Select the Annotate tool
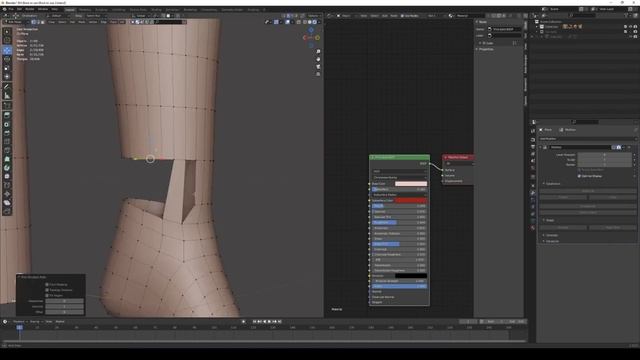This screenshot has width=640, height=360. [7, 87]
